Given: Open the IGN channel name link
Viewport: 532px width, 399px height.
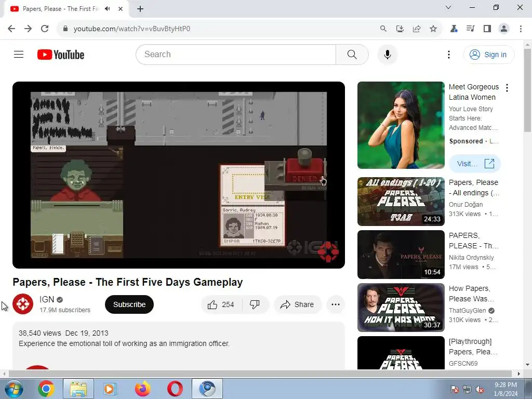Looking at the screenshot, I should pos(47,300).
